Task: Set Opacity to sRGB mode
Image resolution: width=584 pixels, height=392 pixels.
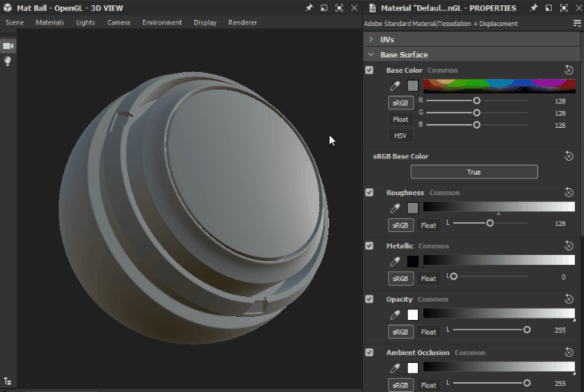Action: pos(401,332)
